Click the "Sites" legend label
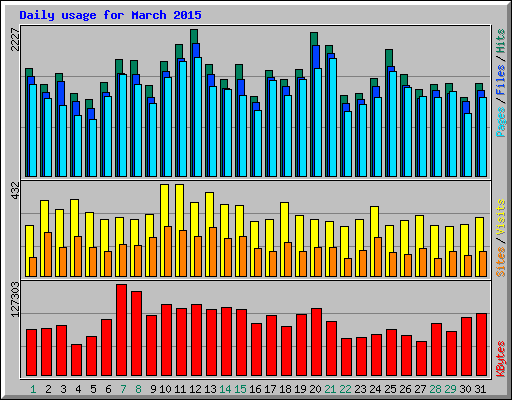512x400 pixels. [500, 262]
